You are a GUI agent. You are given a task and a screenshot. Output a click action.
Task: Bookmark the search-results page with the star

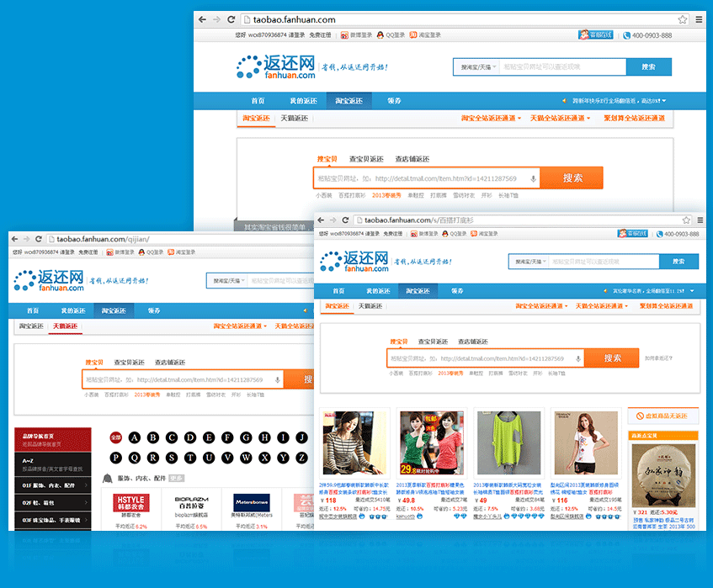[x=686, y=220]
